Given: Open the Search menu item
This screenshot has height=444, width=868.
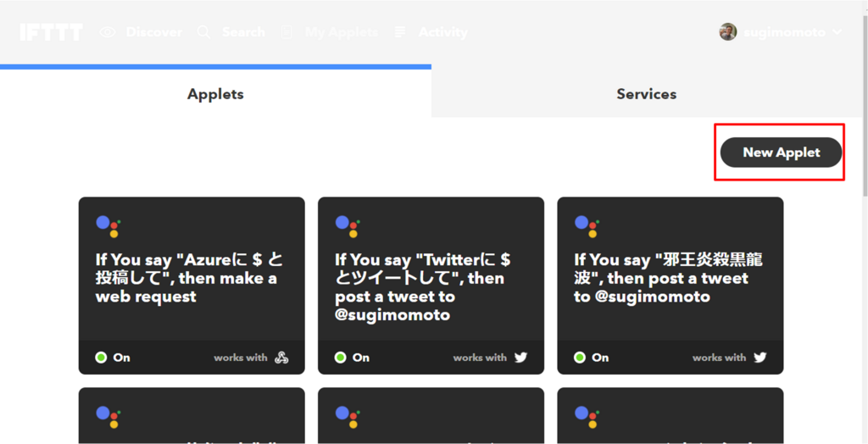Looking at the screenshot, I should [243, 32].
